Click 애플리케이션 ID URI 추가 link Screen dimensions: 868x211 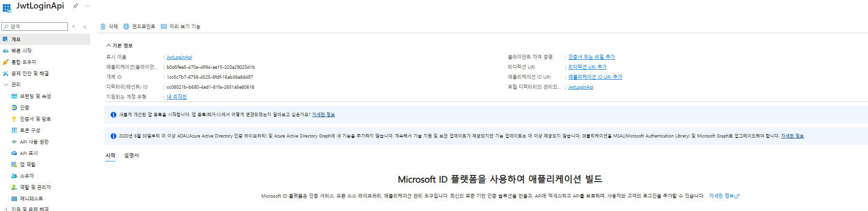(595, 77)
